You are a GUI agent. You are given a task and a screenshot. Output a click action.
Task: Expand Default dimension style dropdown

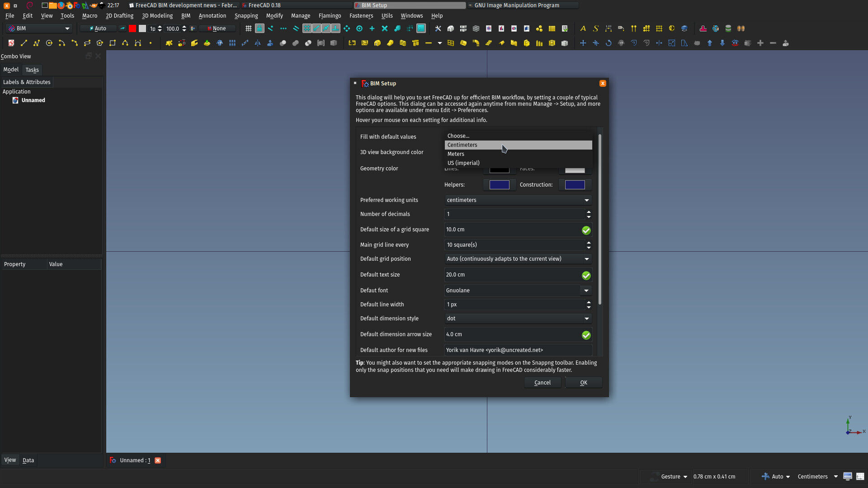click(587, 318)
